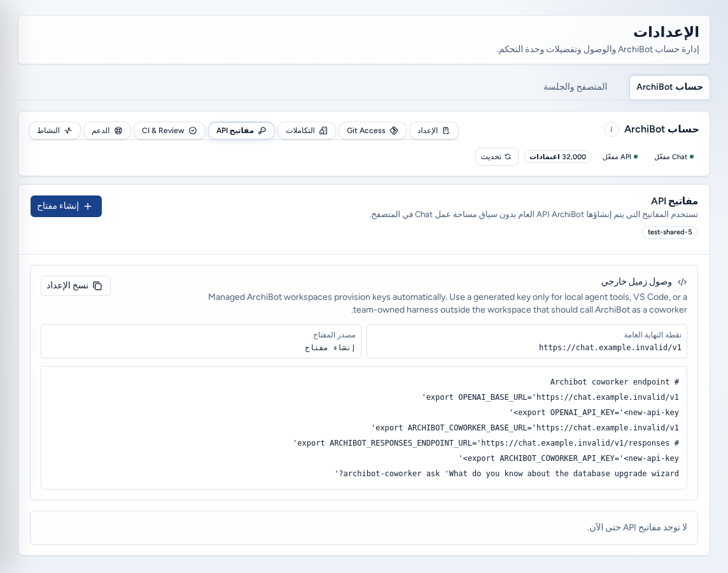728x573 pixels.
Task: Open the CI & Review sub-tab
Action: pyautogui.click(x=169, y=131)
